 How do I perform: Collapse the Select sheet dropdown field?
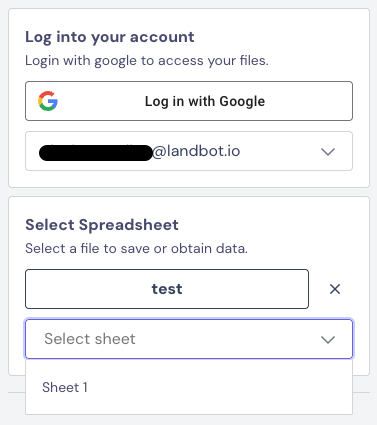189,339
